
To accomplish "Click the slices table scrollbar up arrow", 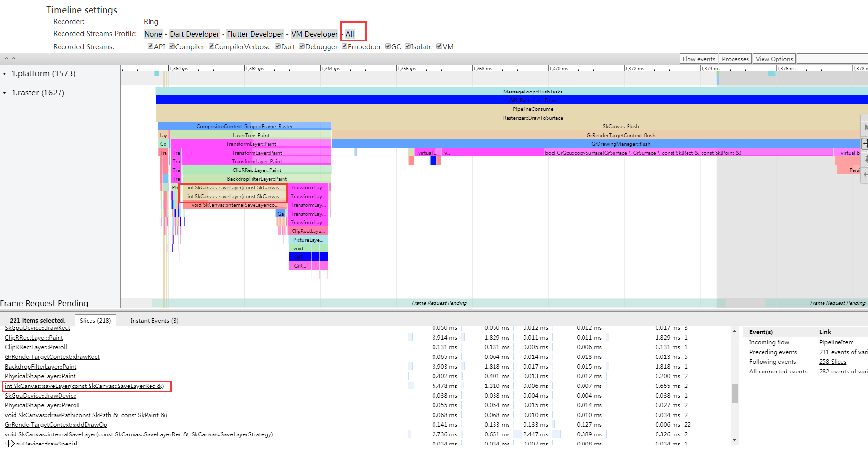I will tap(734, 331).
